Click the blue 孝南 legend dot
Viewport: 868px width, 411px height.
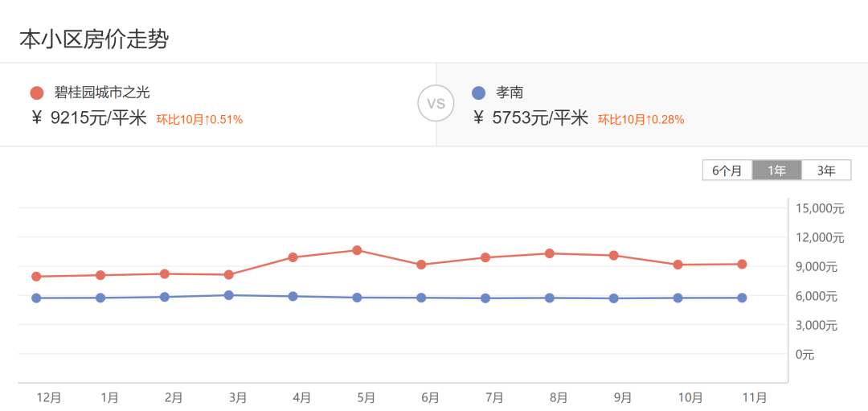tap(479, 92)
